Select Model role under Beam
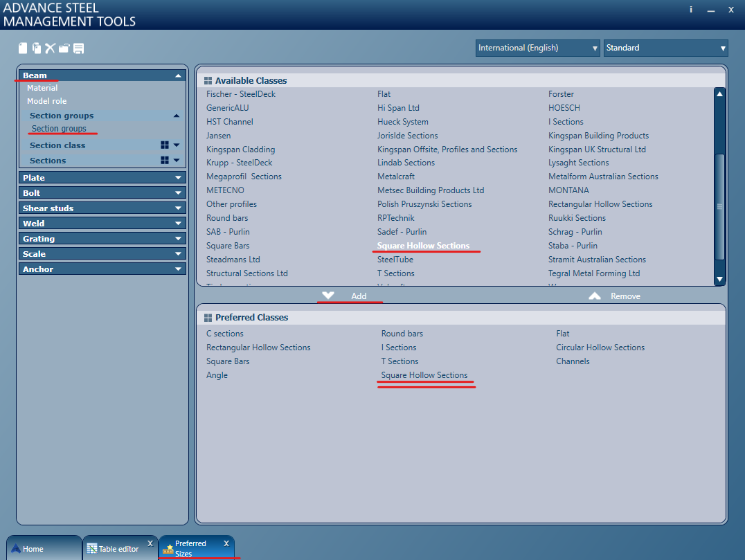 coord(46,101)
